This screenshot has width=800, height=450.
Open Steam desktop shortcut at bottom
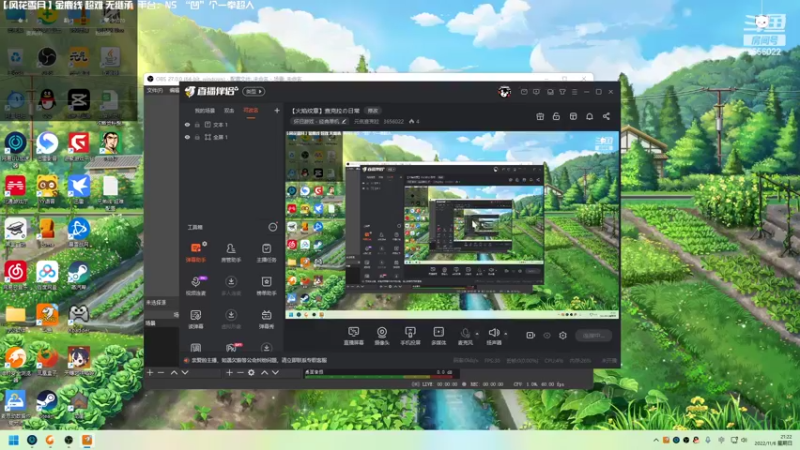[46, 403]
